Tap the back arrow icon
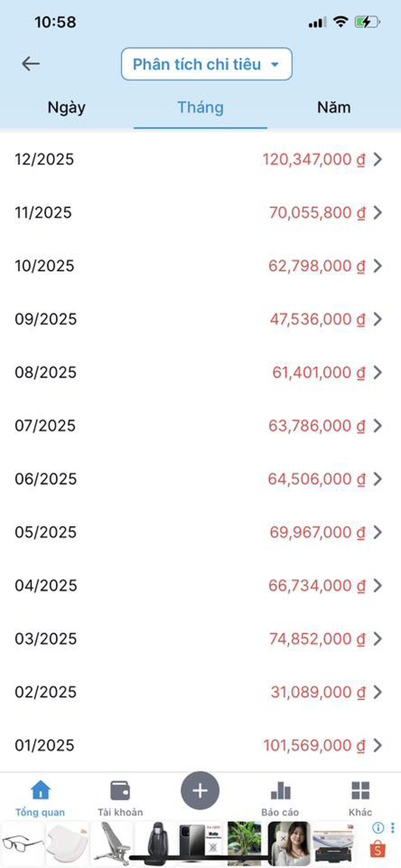401x868 pixels. click(x=30, y=64)
